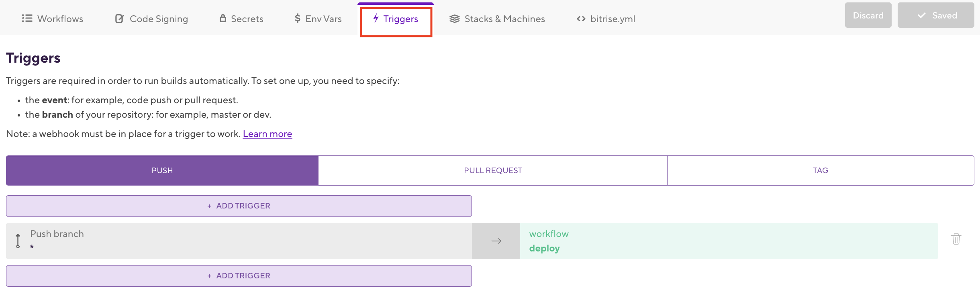This screenshot has width=980, height=290.
Task: Switch to the PUSH trigger tab
Action: pyautogui.click(x=162, y=171)
